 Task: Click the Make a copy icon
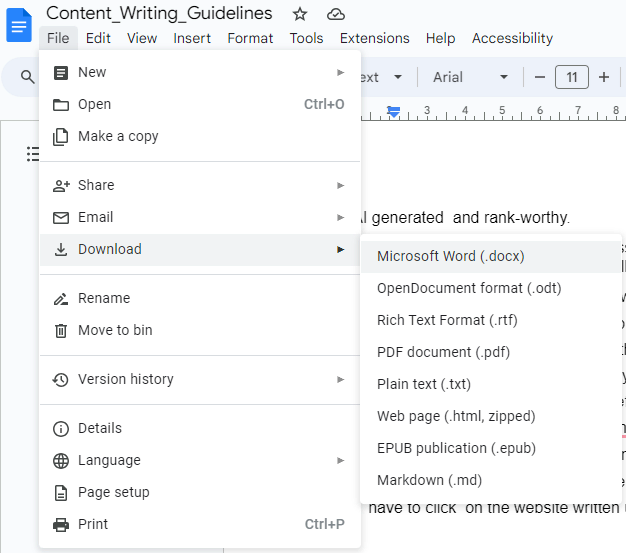(61, 137)
